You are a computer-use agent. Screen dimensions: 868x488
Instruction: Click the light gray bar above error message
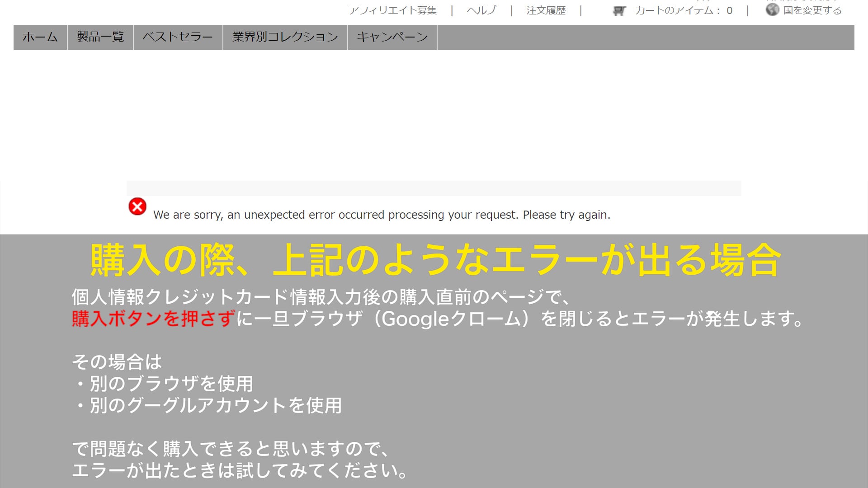[434, 188]
